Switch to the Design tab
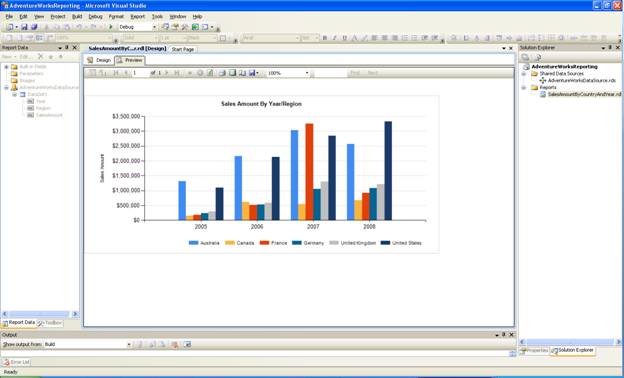624x378 pixels. (99, 60)
